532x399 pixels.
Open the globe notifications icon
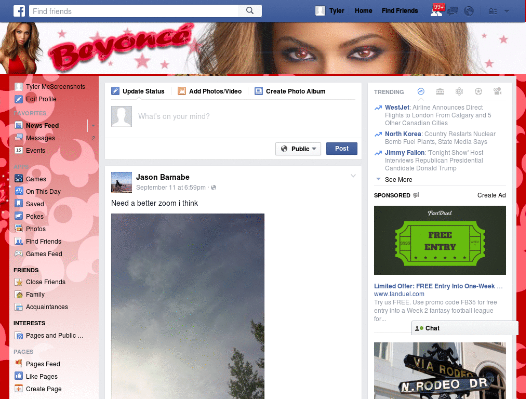point(469,10)
